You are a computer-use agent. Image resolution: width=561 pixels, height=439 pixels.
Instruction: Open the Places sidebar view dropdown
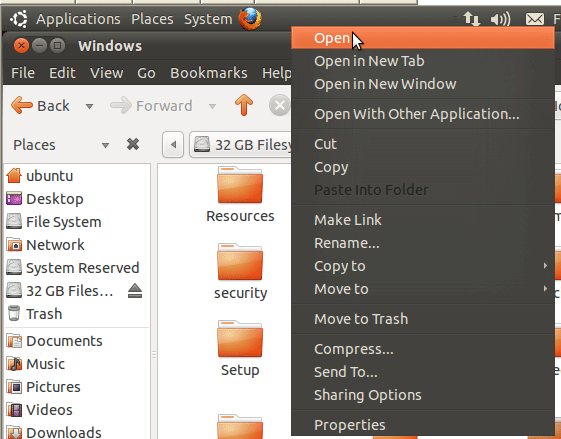105,145
